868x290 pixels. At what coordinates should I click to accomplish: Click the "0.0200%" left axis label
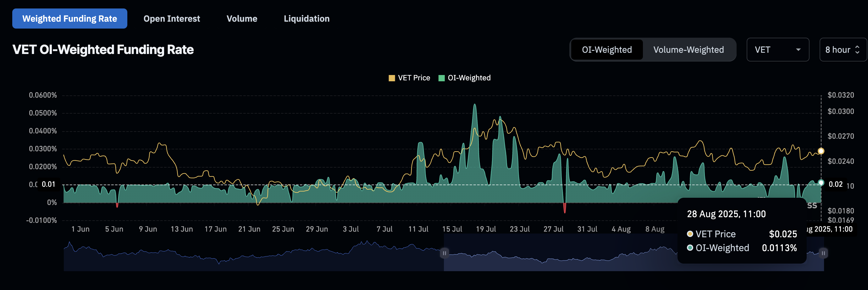[43, 167]
